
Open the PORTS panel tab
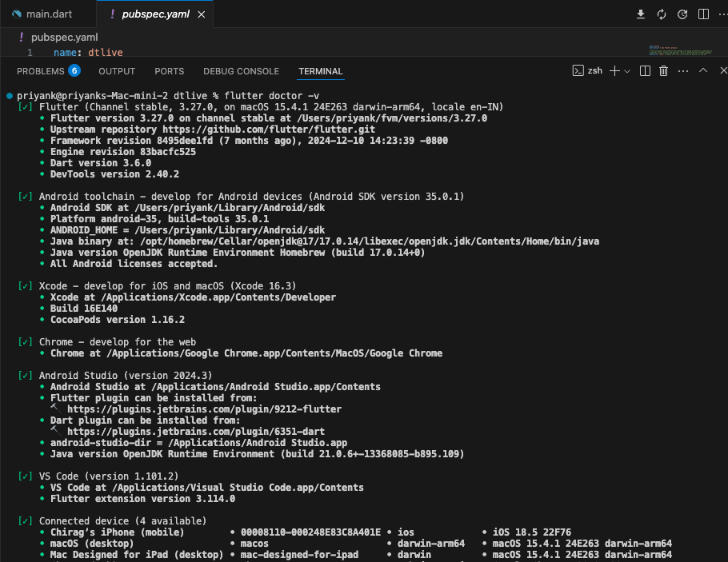pos(169,71)
